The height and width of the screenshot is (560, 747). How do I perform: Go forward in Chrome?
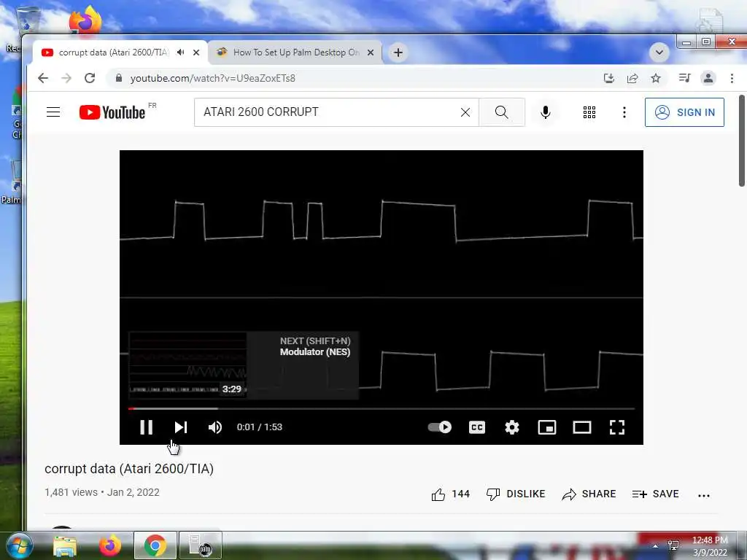[66, 78]
